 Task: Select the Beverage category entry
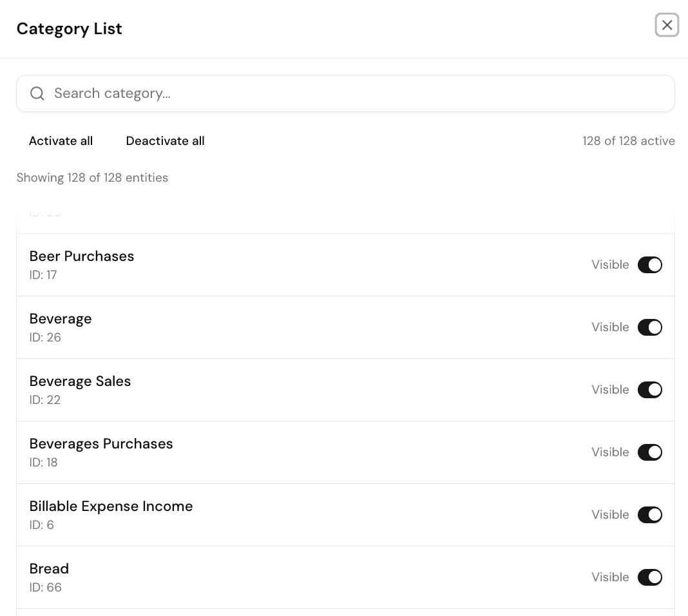pyautogui.click(x=258, y=327)
